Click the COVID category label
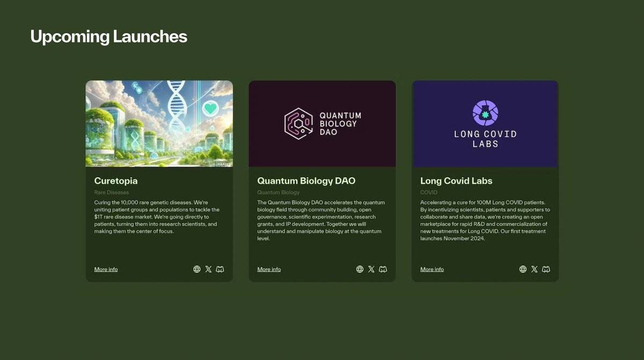The height and width of the screenshot is (360, 644). click(429, 192)
